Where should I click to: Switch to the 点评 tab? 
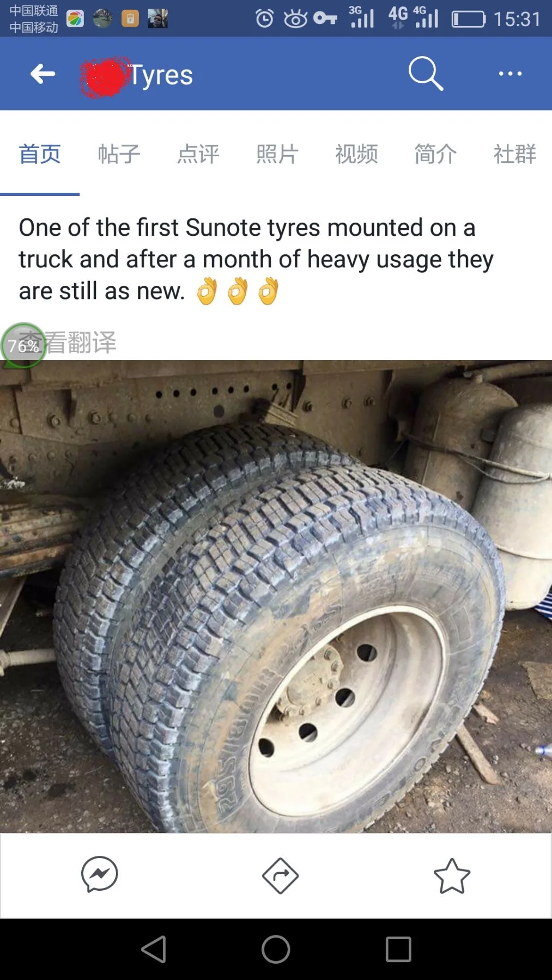coord(198,154)
